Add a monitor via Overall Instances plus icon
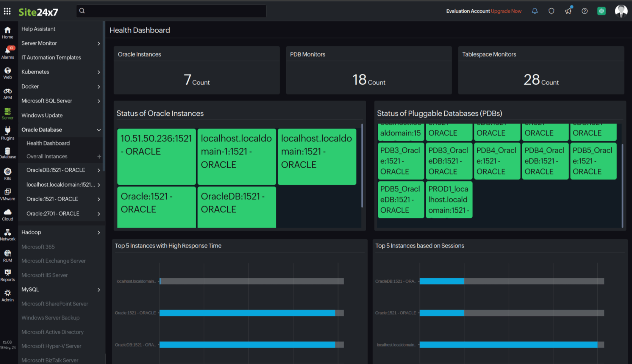Image resolution: width=632 pixels, height=364 pixels. [100, 156]
